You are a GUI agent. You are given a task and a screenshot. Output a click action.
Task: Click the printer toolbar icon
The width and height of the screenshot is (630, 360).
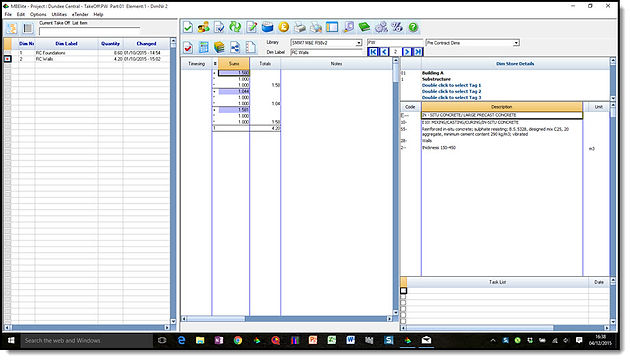point(300,27)
